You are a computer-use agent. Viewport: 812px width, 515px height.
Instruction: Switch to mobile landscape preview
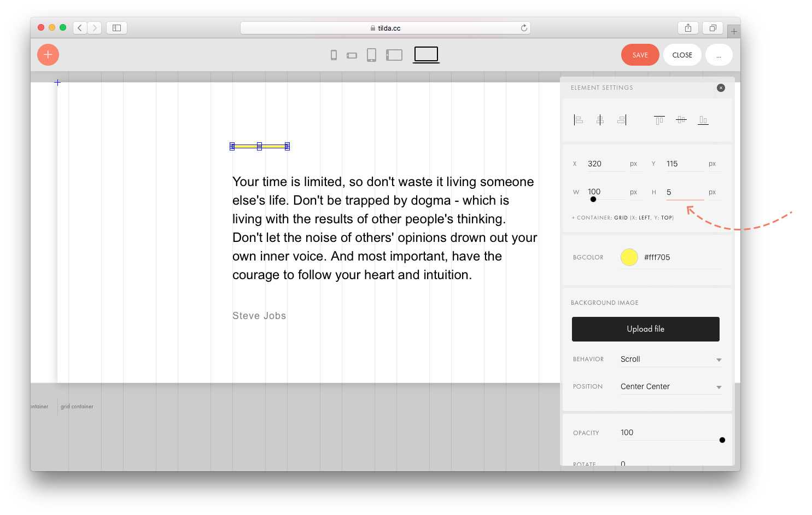click(352, 55)
